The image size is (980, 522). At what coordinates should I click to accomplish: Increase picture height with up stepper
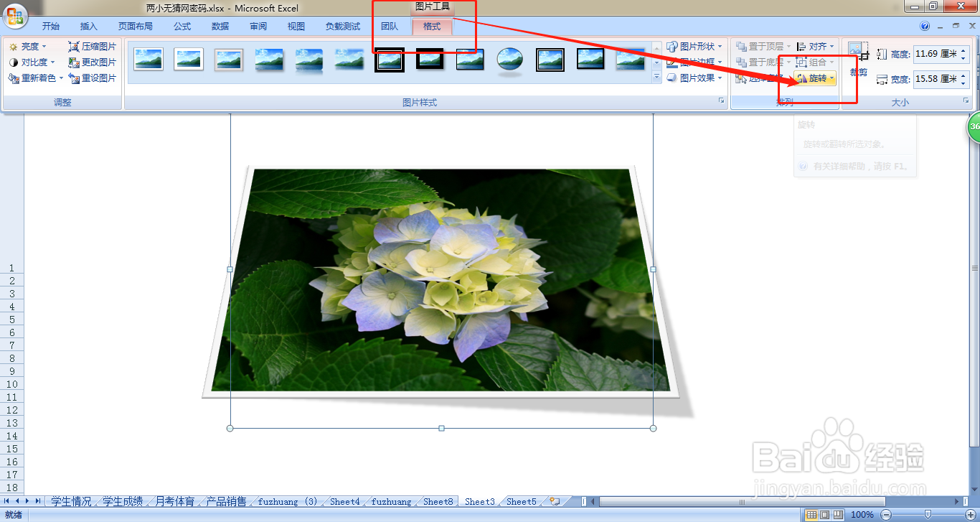tap(963, 50)
